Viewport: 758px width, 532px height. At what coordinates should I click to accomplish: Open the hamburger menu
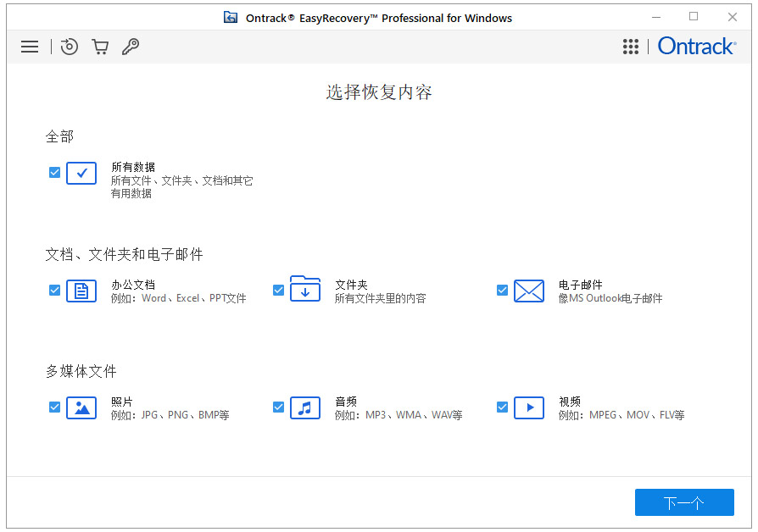click(30, 47)
